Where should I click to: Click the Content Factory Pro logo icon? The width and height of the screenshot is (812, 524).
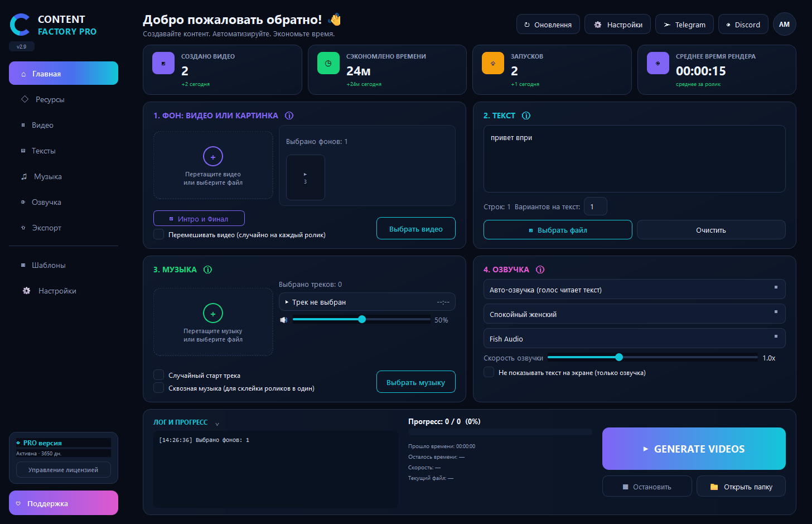click(20, 25)
